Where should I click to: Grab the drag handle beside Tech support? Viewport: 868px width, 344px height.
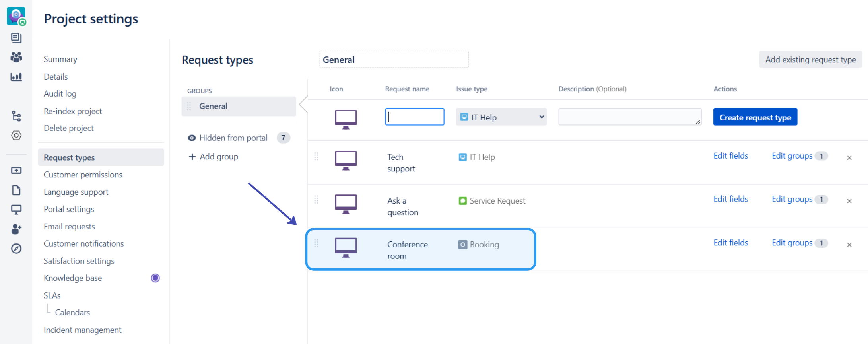(x=316, y=157)
